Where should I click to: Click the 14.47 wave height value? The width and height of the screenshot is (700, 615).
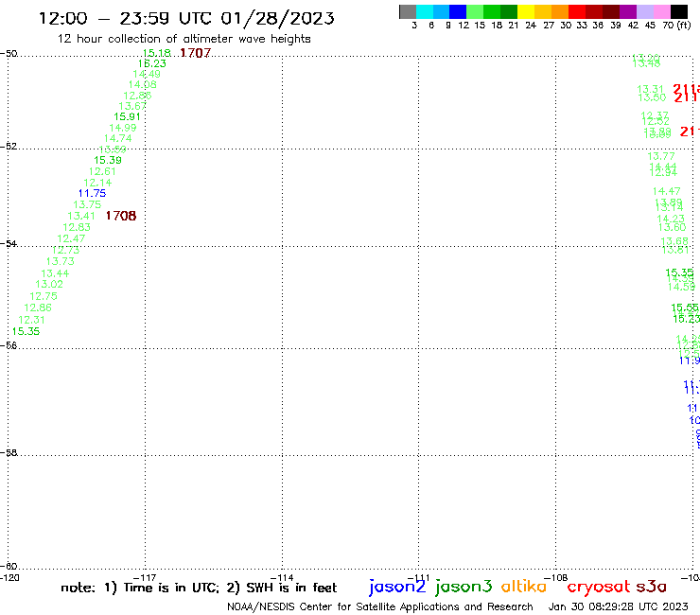(667, 191)
